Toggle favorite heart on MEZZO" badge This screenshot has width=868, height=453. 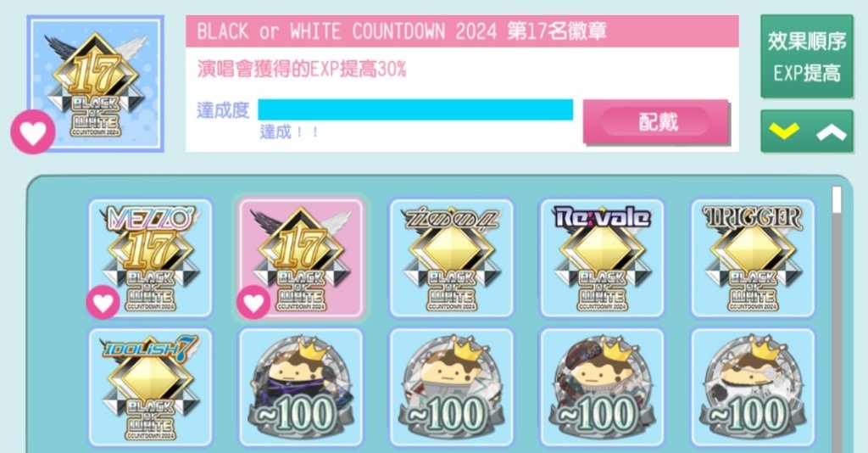(103, 302)
